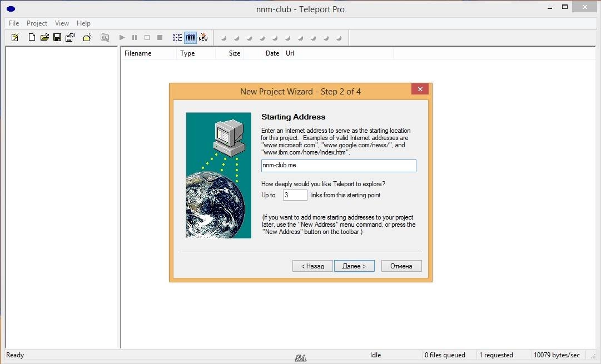
Task: Sort by the Type column header
Action: coord(196,53)
